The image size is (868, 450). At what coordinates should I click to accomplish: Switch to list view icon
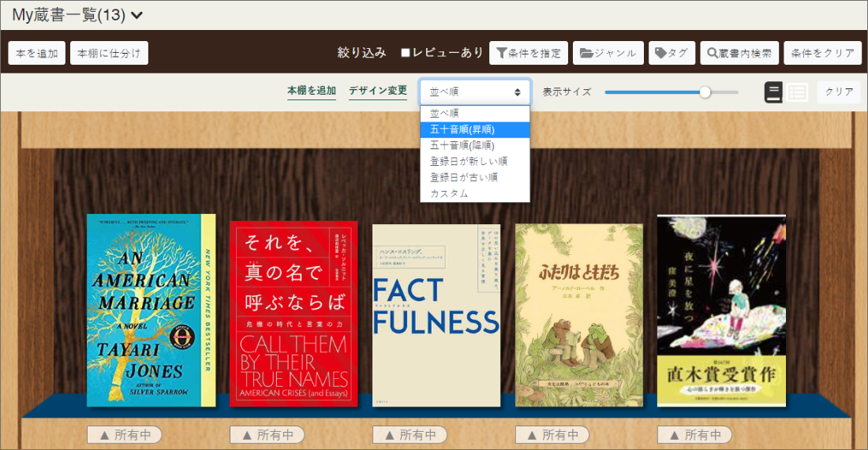pyautogui.click(x=797, y=92)
